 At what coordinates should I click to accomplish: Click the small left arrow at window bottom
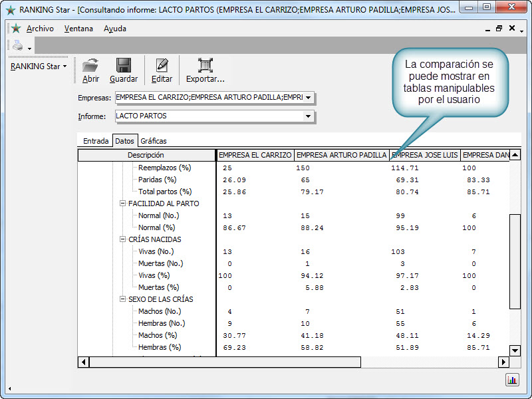[x=9, y=388]
